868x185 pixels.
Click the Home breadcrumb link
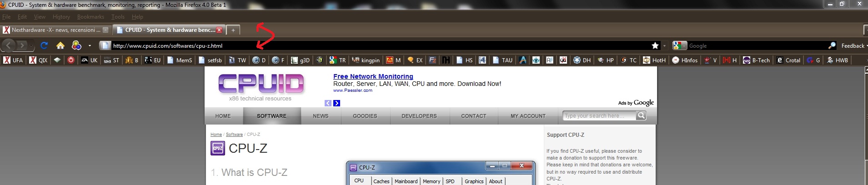pyautogui.click(x=216, y=135)
